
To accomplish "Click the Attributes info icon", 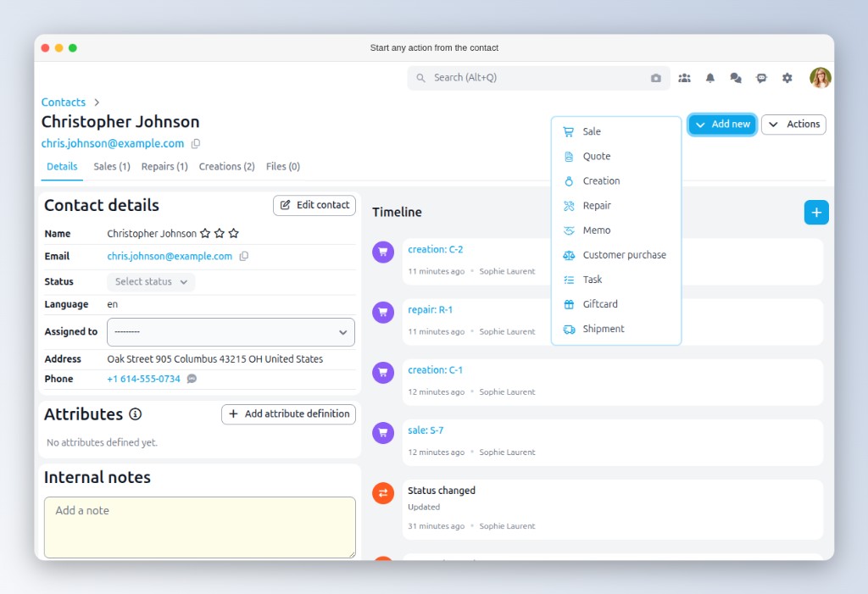I will point(135,414).
